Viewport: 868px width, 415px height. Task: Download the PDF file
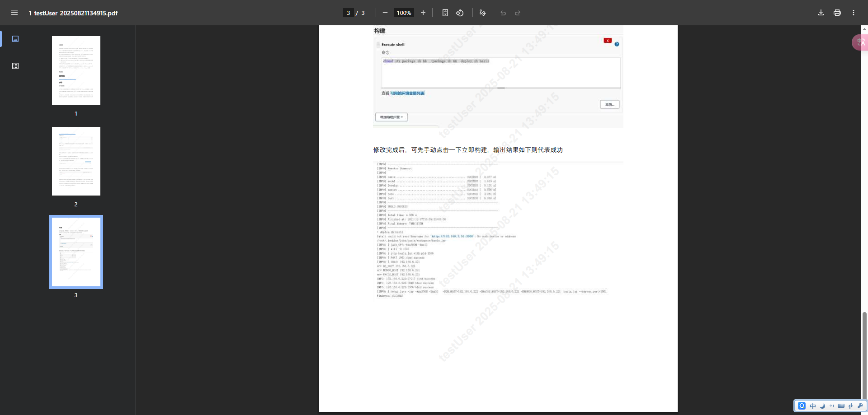pos(821,13)
